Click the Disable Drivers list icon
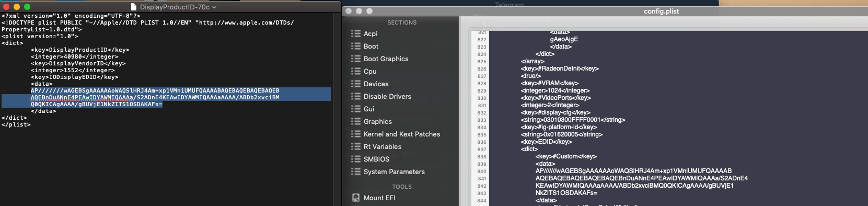This screenshot has width=868, height=206. coord(356,96)
